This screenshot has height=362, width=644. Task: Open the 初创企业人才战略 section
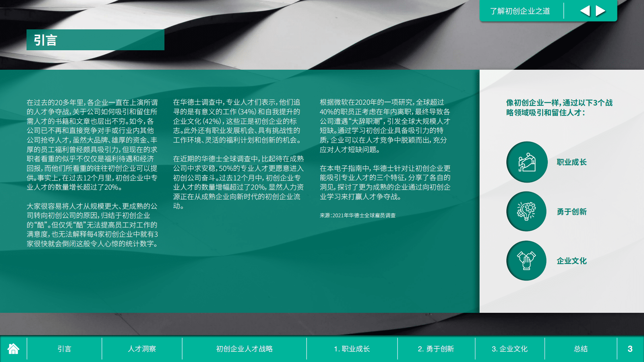pos(244,349)
